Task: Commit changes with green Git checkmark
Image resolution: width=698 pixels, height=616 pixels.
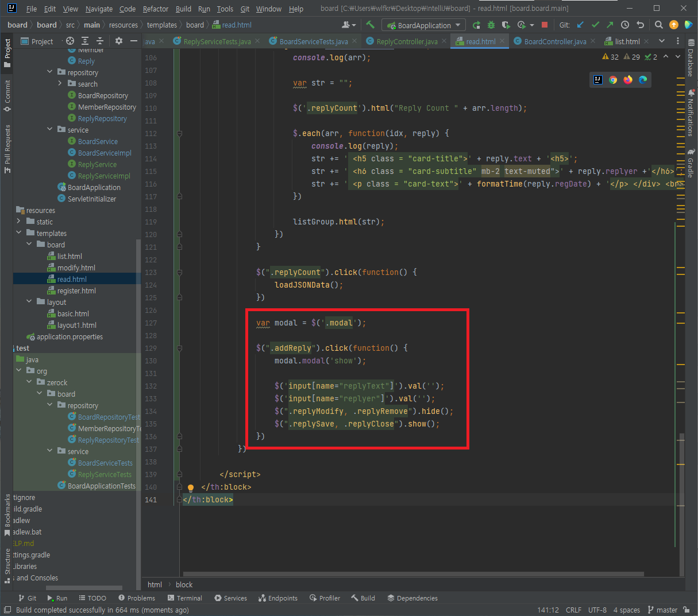Action: point(595,25)
